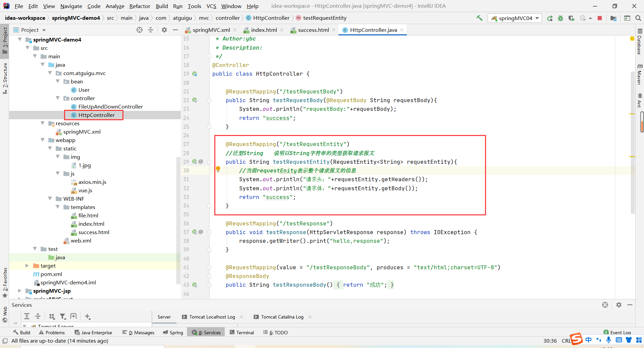The height and width of the screenshot is (348, 644).
Task: Click the Project panel vertical scrollbar
Action: click(178, 220)
